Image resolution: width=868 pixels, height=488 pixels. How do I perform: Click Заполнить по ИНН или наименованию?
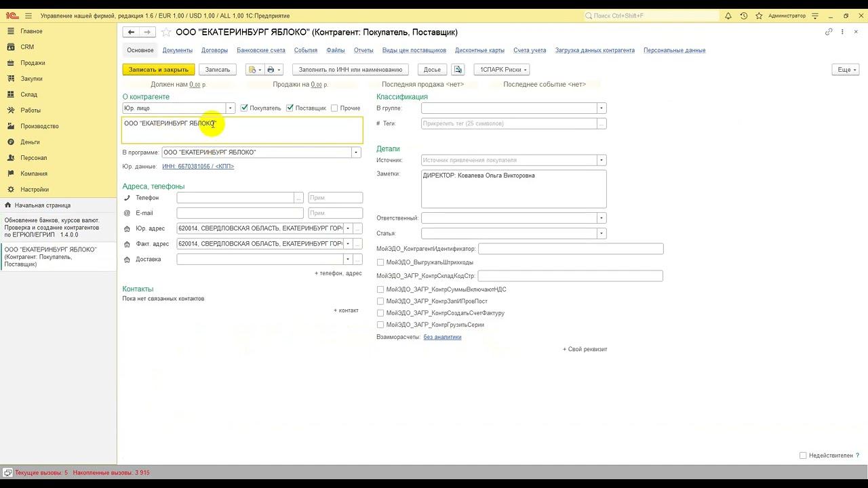click(x=351, y=69)
